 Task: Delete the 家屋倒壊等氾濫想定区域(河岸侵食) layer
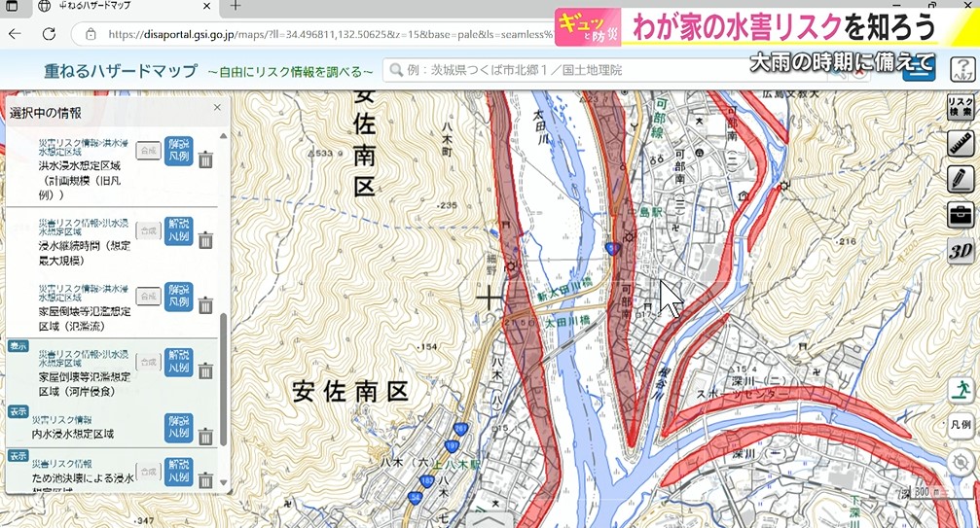[205, 370]
